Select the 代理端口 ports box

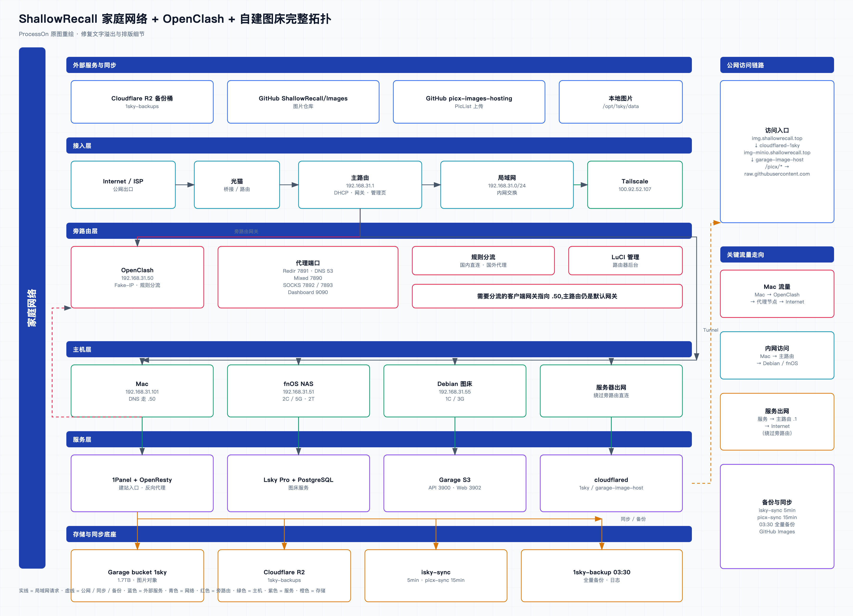308,277
